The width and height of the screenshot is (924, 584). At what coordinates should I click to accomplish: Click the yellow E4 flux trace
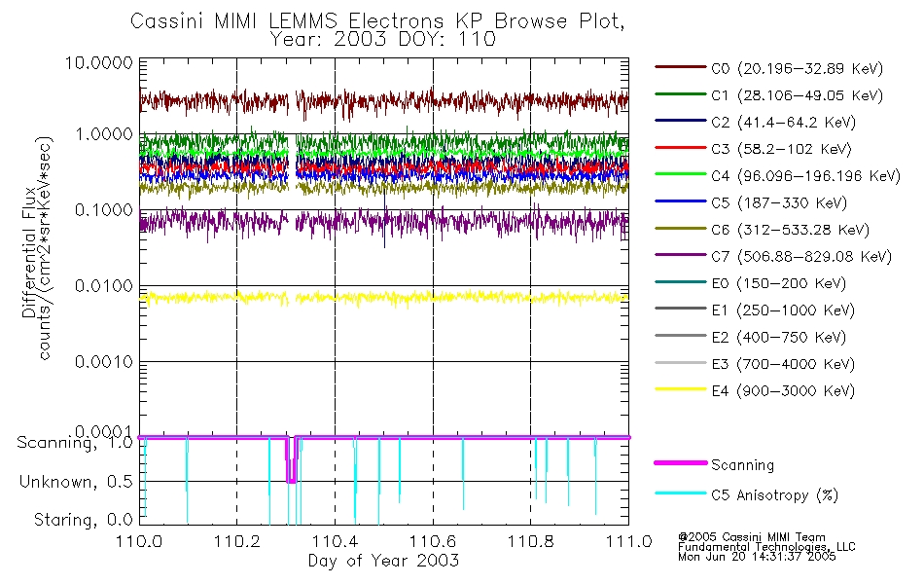pyautogui.click(x=383, y=297)
